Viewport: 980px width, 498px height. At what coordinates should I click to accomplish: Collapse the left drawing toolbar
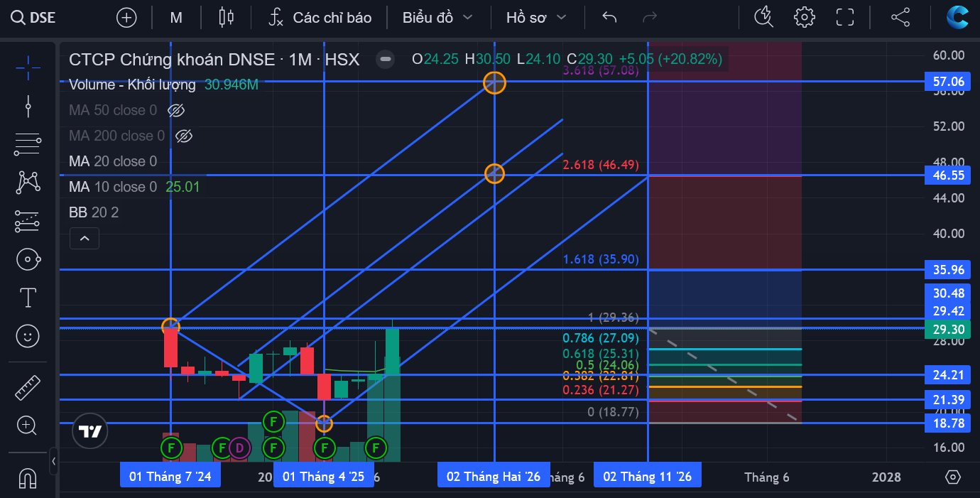click(x=54, y=461)
